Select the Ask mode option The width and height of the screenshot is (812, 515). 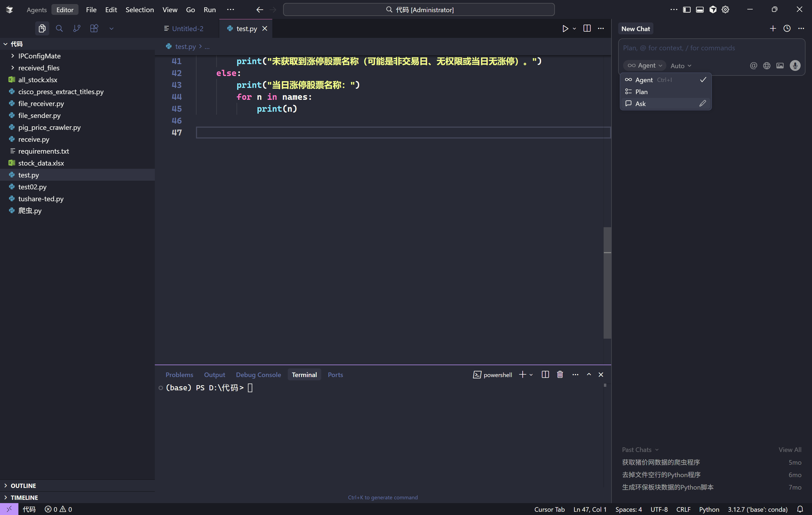[x=640, y=104]
